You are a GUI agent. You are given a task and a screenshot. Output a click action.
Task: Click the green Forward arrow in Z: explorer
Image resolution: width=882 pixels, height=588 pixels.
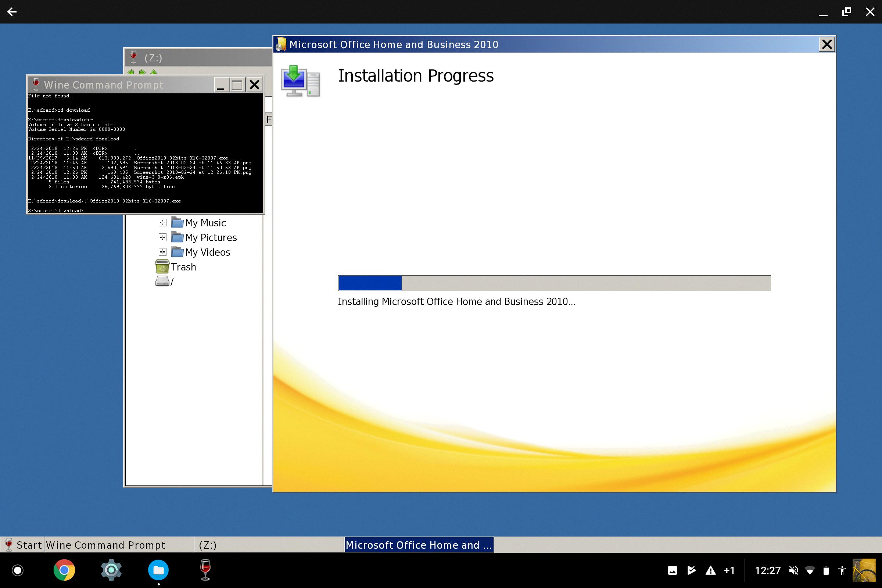coord(142,72)
